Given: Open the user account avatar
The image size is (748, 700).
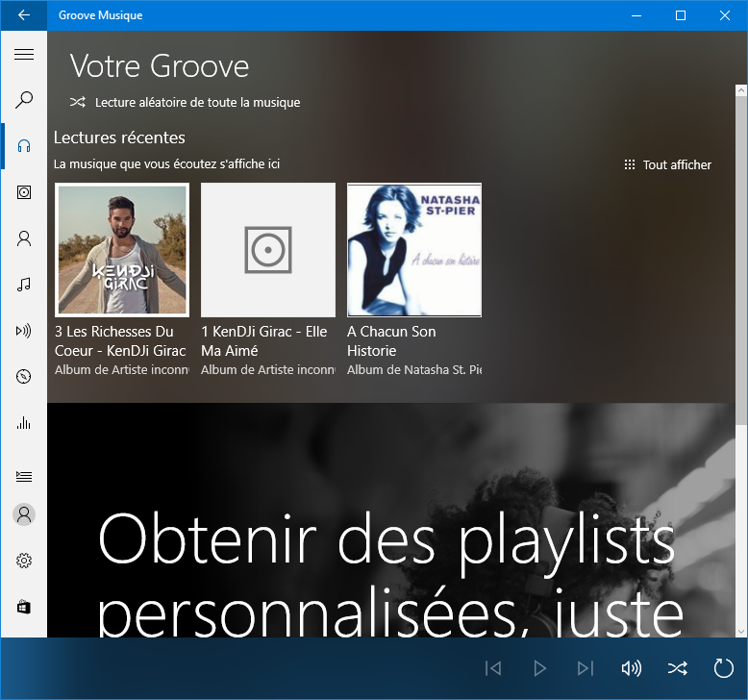Looking at the screenshot, I should (x=24, y=514).
